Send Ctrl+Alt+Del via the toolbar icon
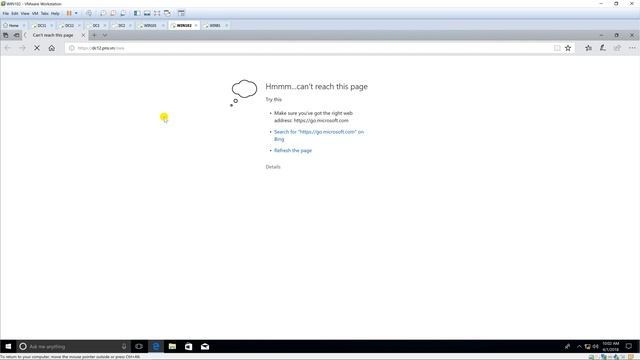 (89, 13)
